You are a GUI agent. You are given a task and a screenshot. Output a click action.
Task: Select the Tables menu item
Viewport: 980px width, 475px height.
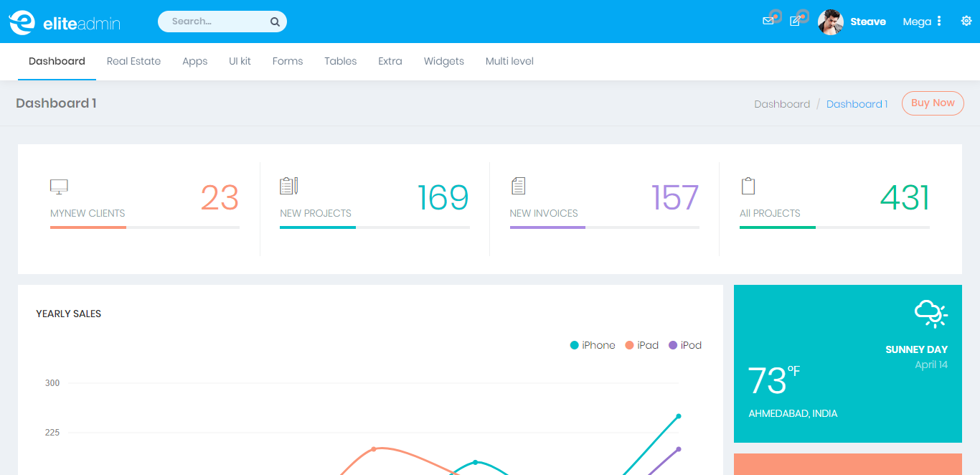[340, 62]
